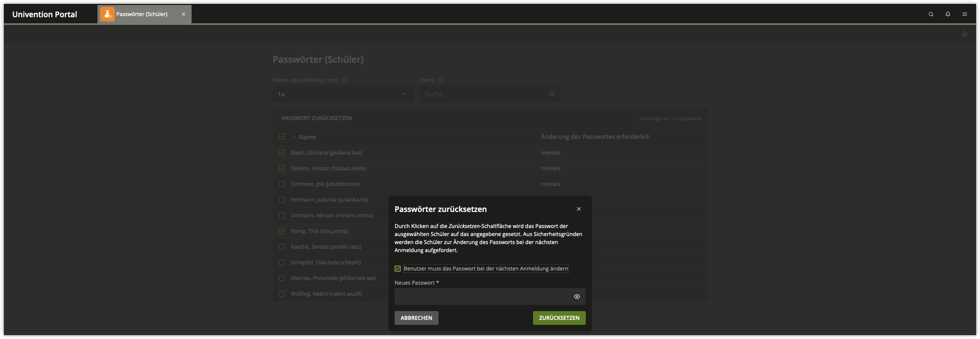Image resolution: width=980 pixels, height=339 pixels.
Task: Toggle checkbox for Dittmore, Job
Action: pos(282,184)
